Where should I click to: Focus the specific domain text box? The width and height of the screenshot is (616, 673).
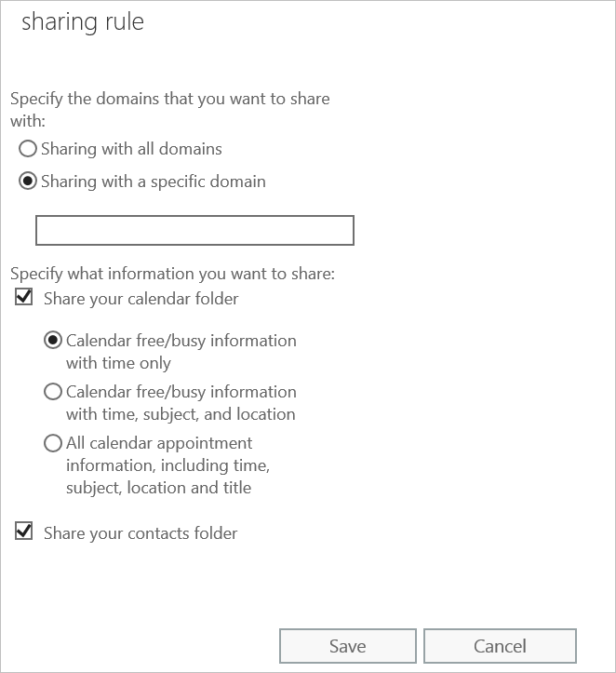point(194,231)
